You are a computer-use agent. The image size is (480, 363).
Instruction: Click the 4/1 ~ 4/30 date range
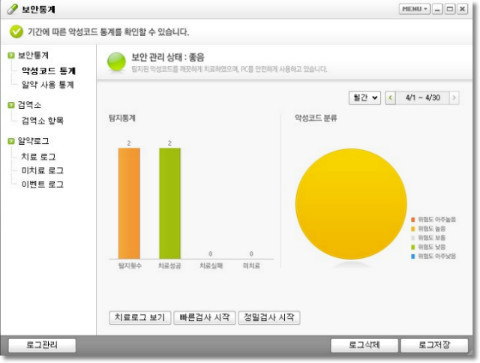tap(422, 98)
